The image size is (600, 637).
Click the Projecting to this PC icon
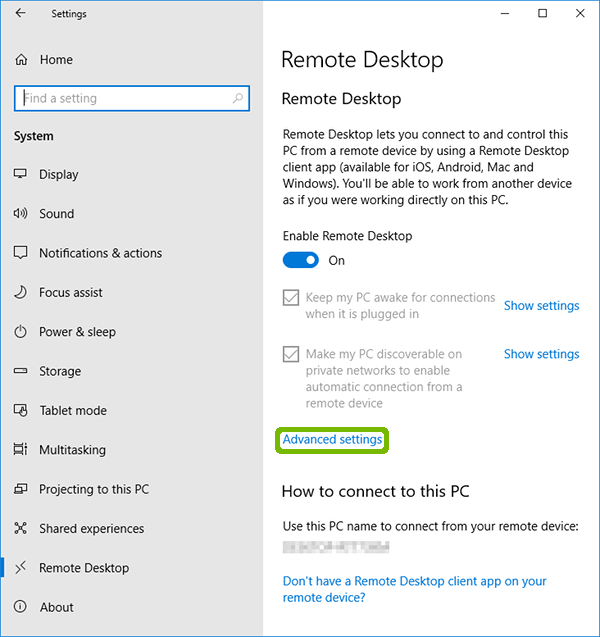pos(20,489)
